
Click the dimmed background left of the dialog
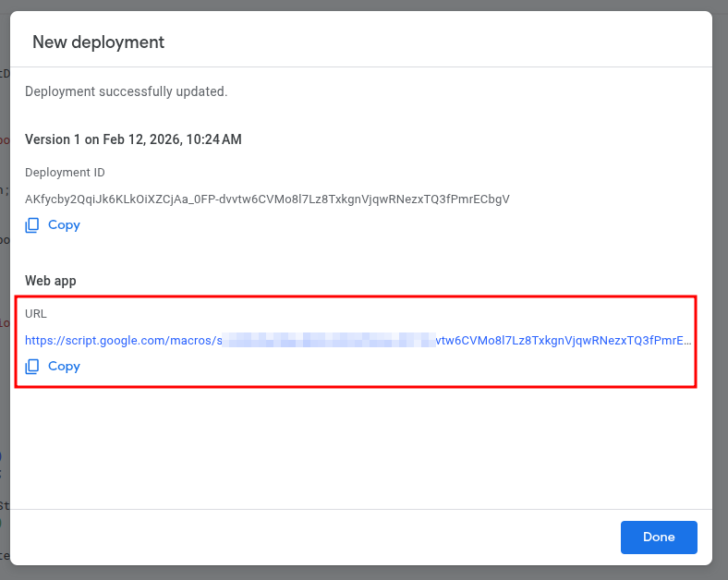tap(5, 277)
